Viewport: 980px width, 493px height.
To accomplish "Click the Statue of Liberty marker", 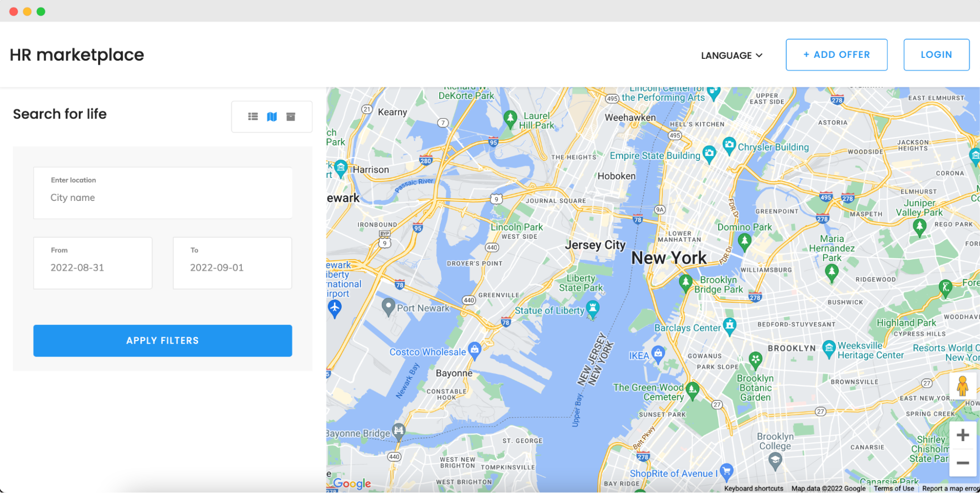I will click(593, 309).
